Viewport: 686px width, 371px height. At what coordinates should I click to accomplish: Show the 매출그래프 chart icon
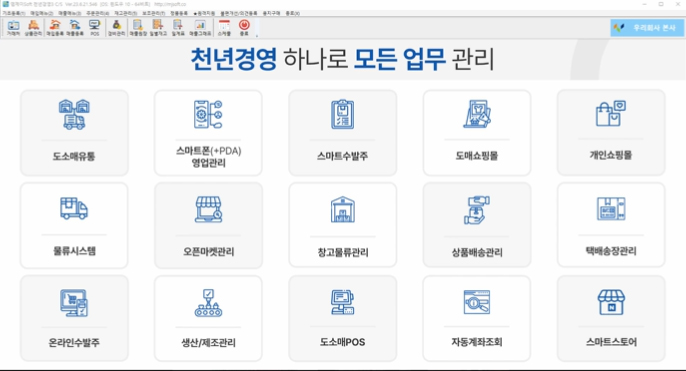click(x=200, y=28)
